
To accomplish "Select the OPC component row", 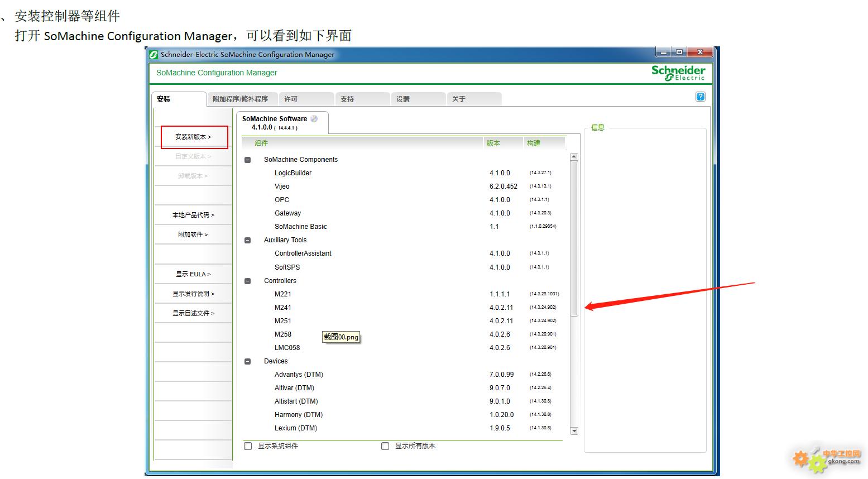I will 406,200.
